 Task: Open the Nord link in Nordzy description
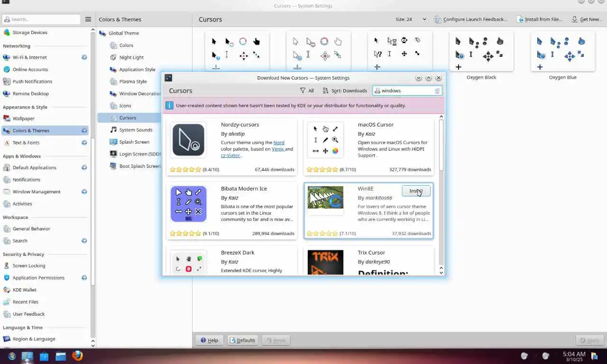coord(279,143)
